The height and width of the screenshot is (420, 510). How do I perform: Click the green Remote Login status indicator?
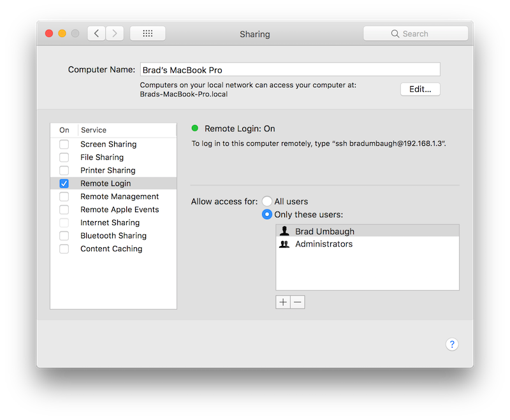pos(194,128)
